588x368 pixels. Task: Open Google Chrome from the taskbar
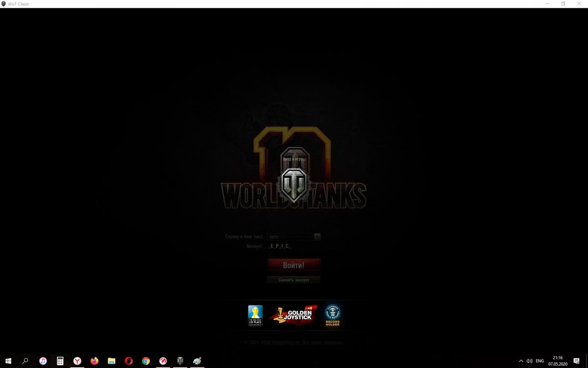146,361
